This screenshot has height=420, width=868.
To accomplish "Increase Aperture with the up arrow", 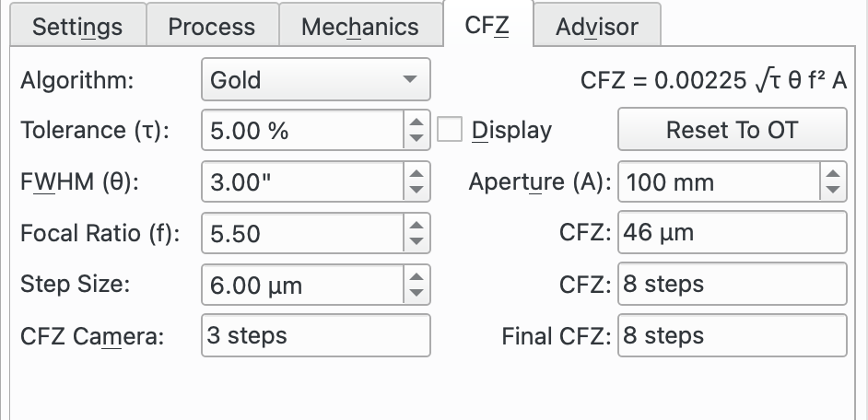I will coord(833,173).
